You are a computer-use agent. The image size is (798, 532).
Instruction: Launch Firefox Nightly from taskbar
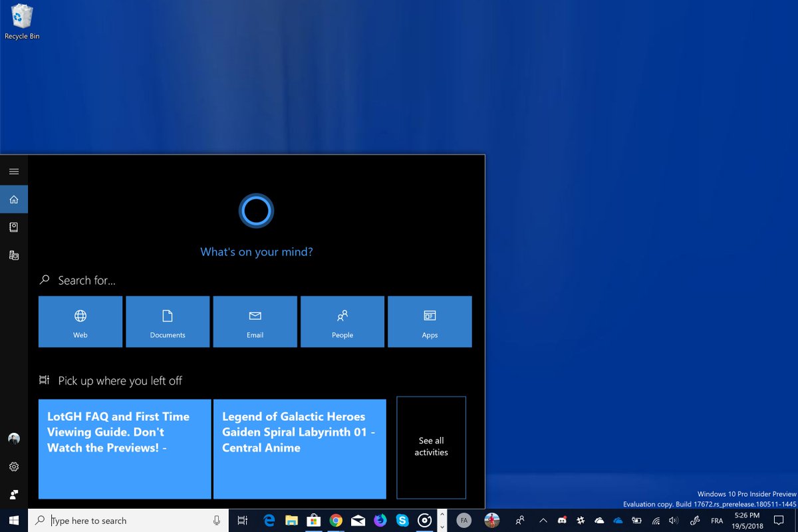[380, 521]
